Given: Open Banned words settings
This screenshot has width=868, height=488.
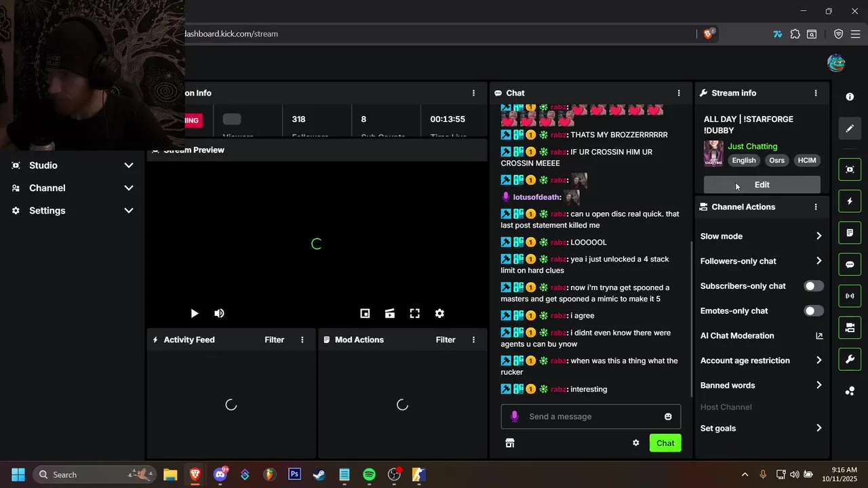Looking at the screenshot, I should point(762,385).
